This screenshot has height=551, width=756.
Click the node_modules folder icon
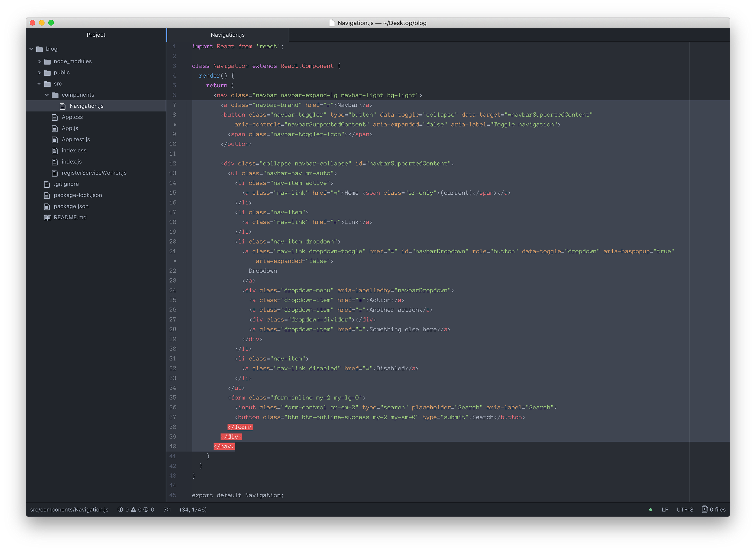pyautogui.click(x=47, y=62)
